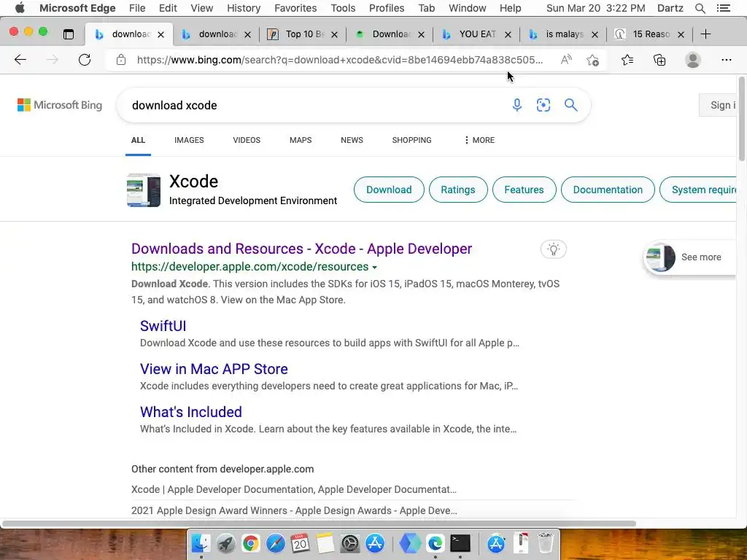
Task: Click the visual search camera icon
Action: (543, 105)
